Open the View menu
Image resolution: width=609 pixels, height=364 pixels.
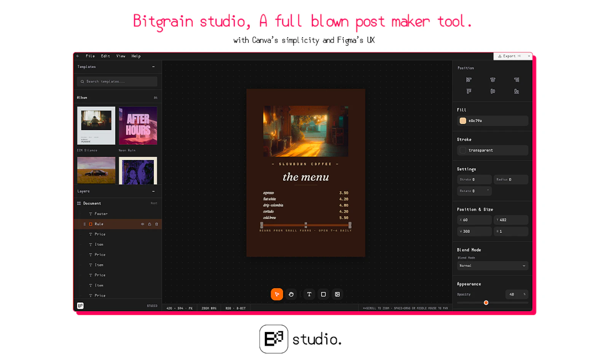pos(121,56)
